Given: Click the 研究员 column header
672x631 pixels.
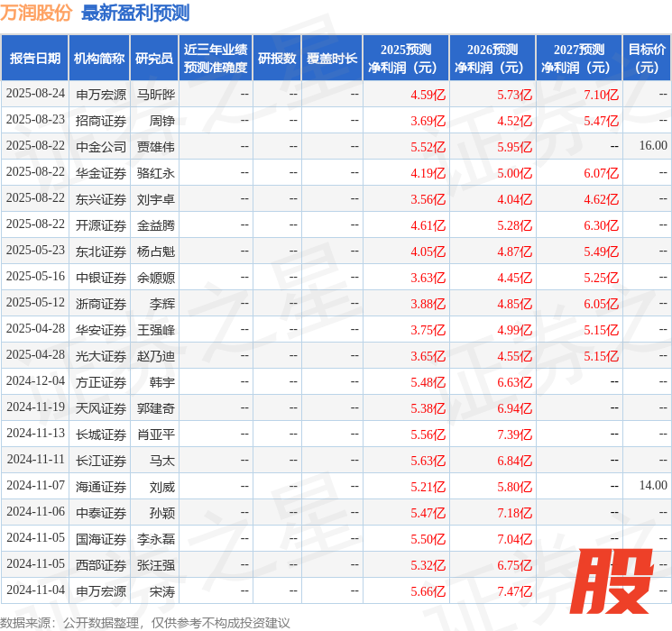Looking at the screenshot, I should (154, 58).
